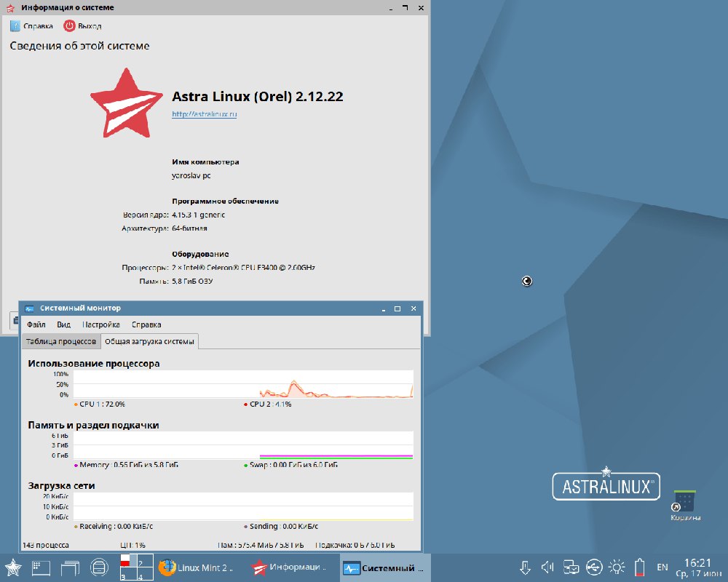Open the USB devices tray icon
This screenshot has height=582, width=728.
tap(594, 567)
